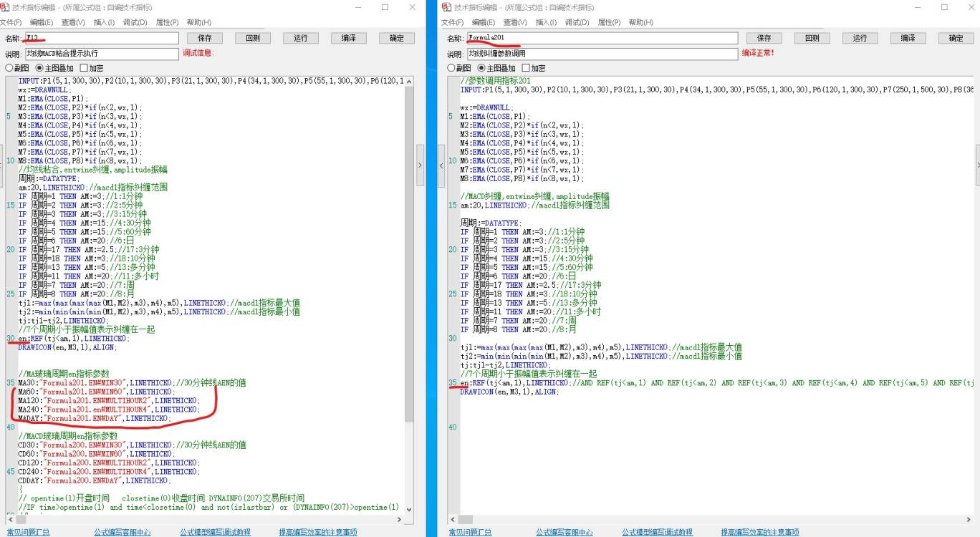The height and width of the screenshot is (537, 980).
Task: Click 回测 button in left F13 window
Action: pyautogui.click(x=253, y=38)
